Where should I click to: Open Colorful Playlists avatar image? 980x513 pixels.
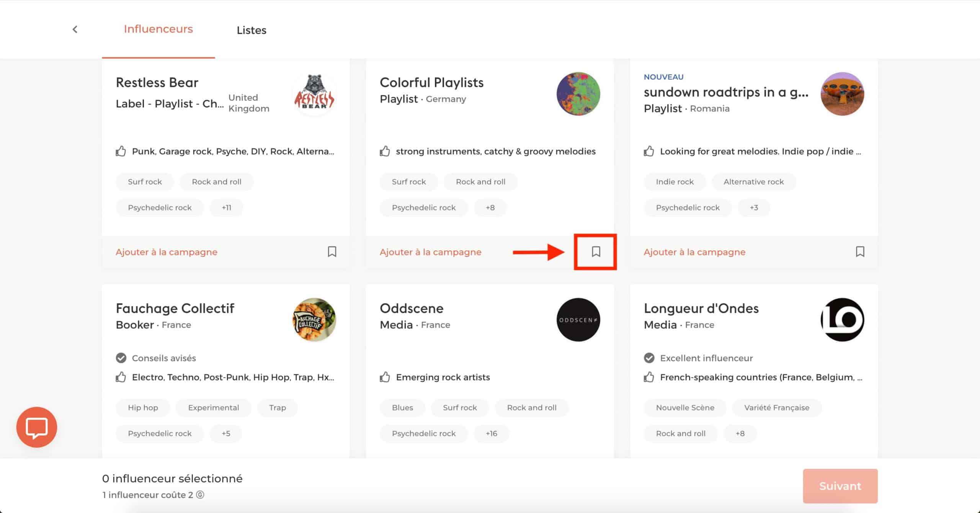click(x=578, y=94)
